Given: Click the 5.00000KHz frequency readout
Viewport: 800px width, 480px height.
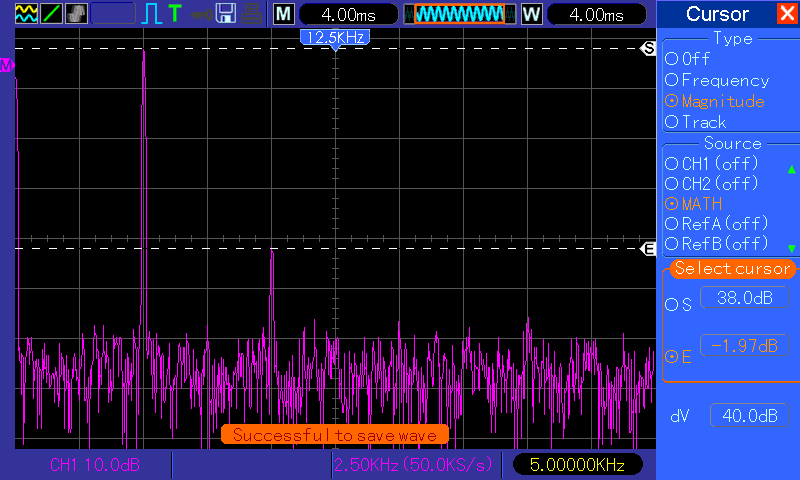Looking at the screenshot, I should coord(577,465).
